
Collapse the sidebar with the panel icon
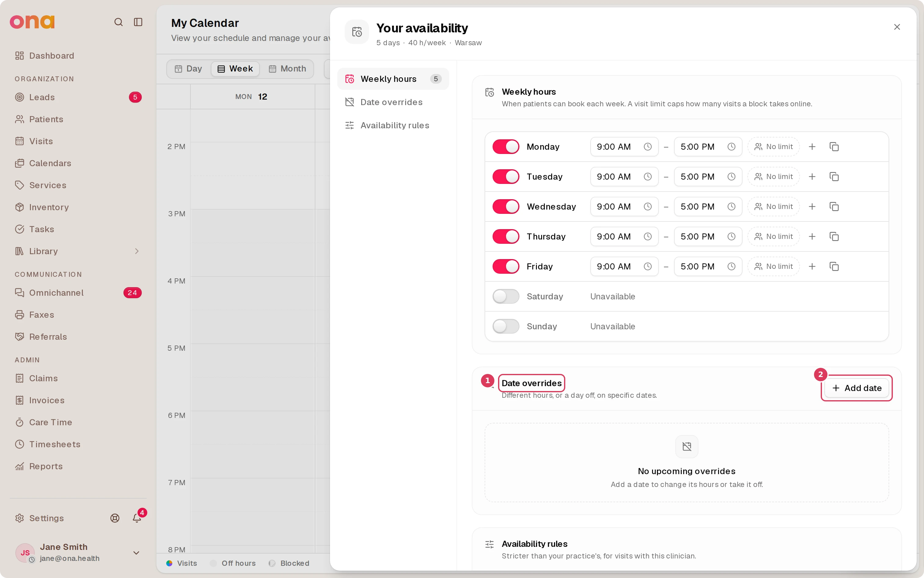click(x=138, y=22)
